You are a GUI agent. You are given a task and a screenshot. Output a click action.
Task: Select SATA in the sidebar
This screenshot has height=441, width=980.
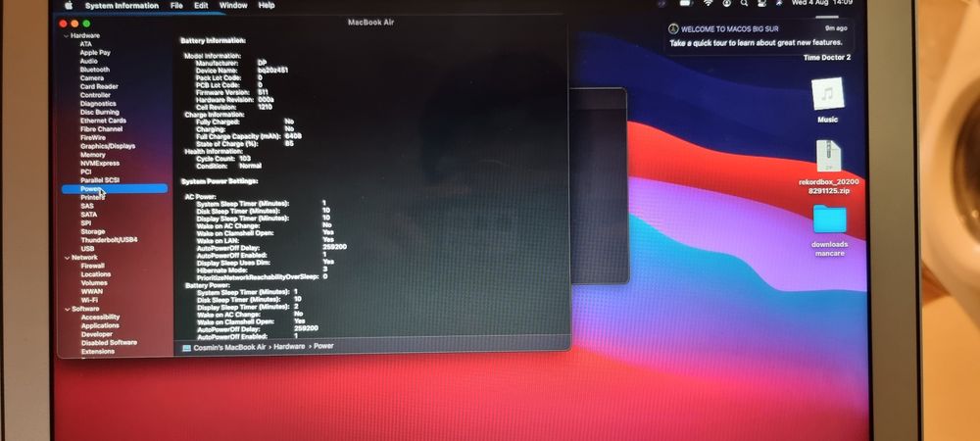(x=89, y=215)
